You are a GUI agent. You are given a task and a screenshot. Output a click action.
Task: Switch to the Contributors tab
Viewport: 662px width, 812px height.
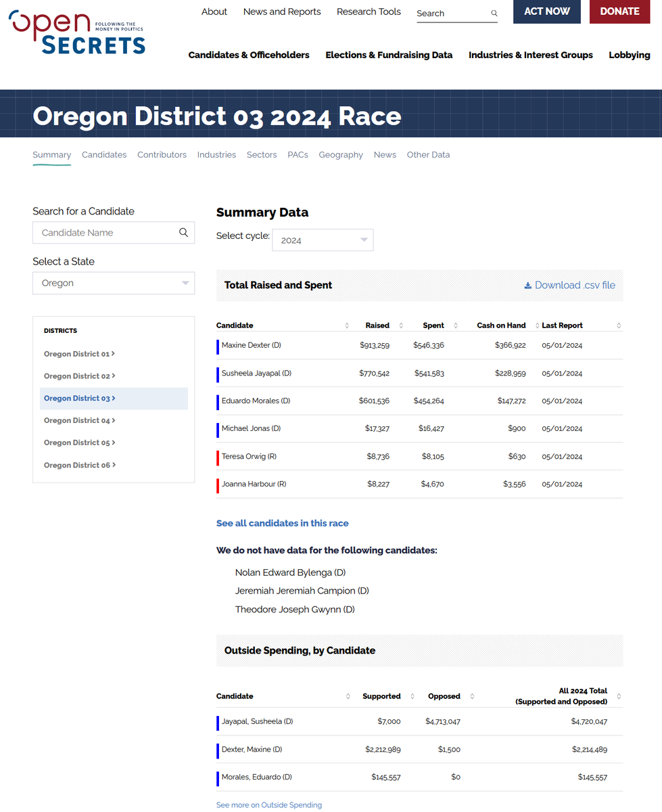162,155
